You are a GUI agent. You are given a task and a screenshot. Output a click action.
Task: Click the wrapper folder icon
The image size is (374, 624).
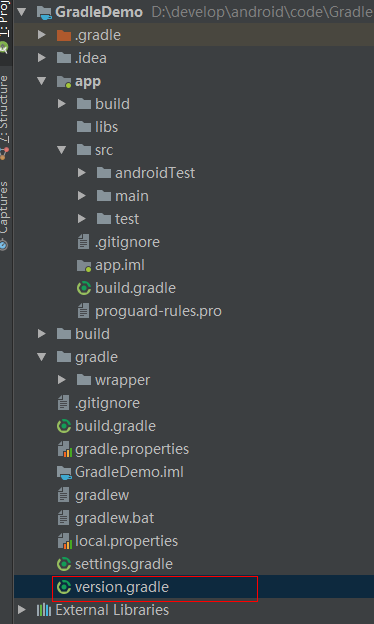click(x=84, y=380)
